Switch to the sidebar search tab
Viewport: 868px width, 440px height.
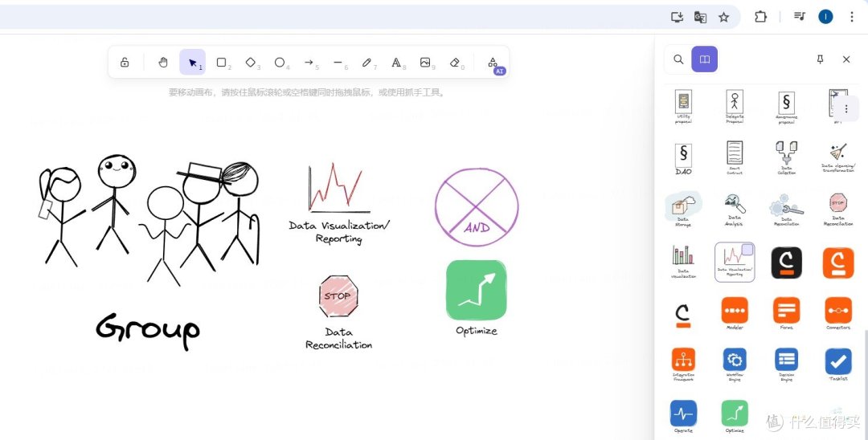pos(678,59)
